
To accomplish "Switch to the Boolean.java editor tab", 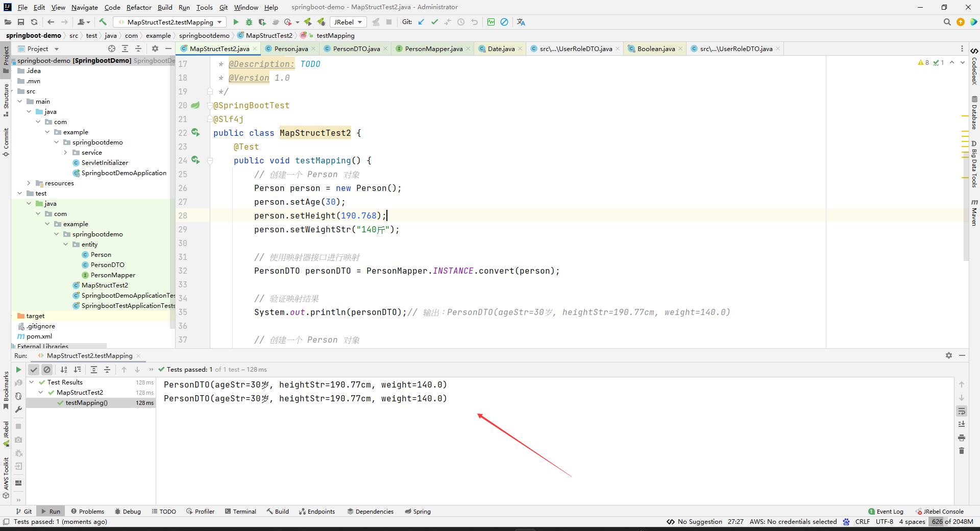I will point(656,49).
